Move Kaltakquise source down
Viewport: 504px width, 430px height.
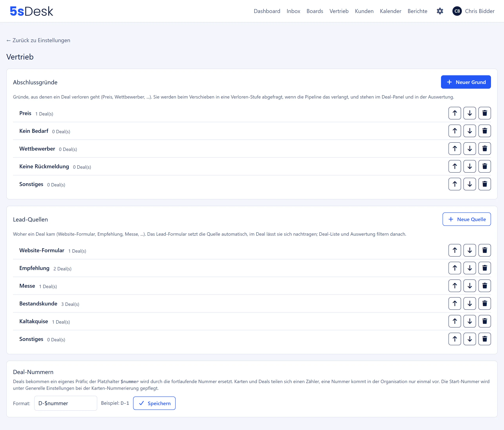(x=470, y=321)
